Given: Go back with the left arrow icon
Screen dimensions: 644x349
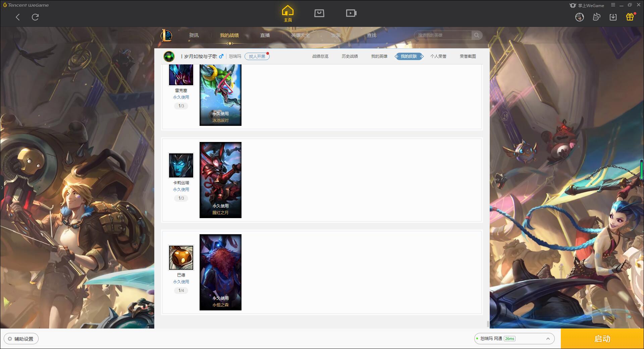Looking at the screenshot, I should [18, 17].
